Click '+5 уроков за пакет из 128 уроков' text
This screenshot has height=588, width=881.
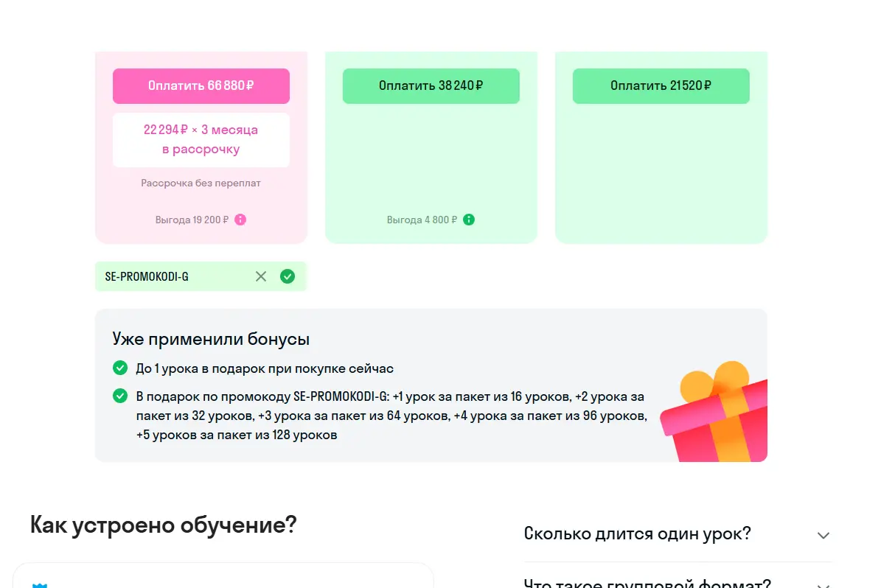[237, 435]
